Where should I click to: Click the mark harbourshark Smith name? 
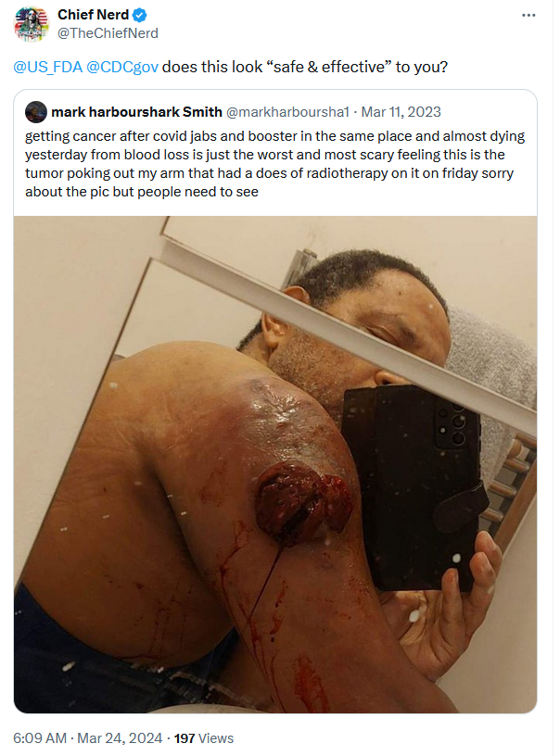click(x=136, y=112)
